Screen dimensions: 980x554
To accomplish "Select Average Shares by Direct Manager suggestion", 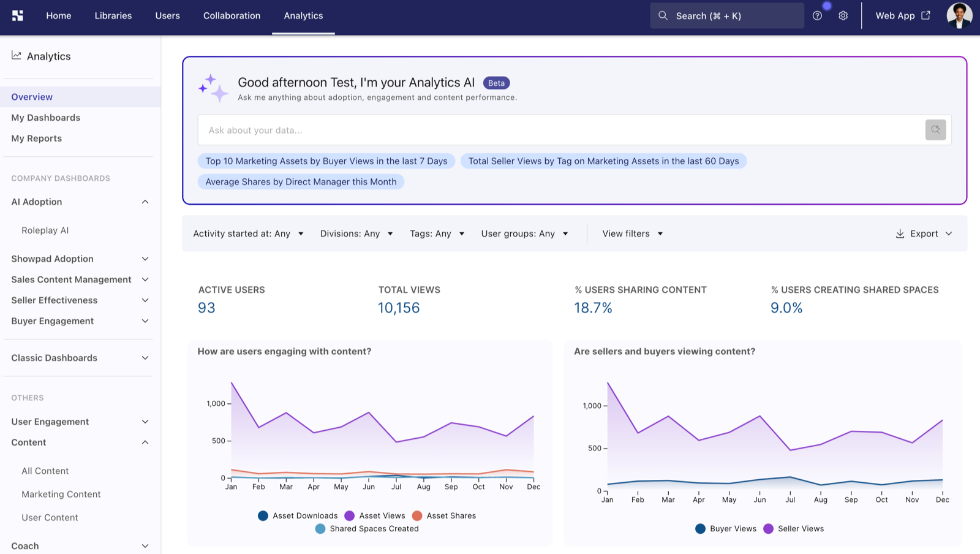I will coord(301,182).
